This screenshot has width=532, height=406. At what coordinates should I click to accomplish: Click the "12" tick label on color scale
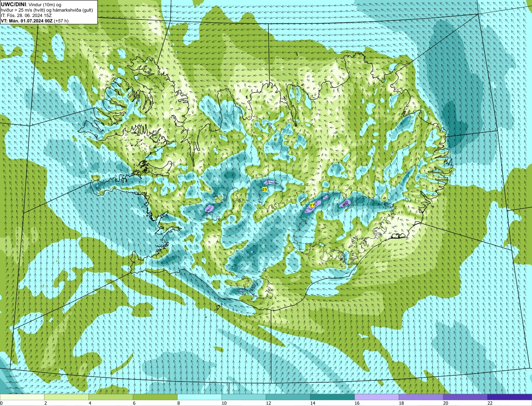click(x=268, y=403)
